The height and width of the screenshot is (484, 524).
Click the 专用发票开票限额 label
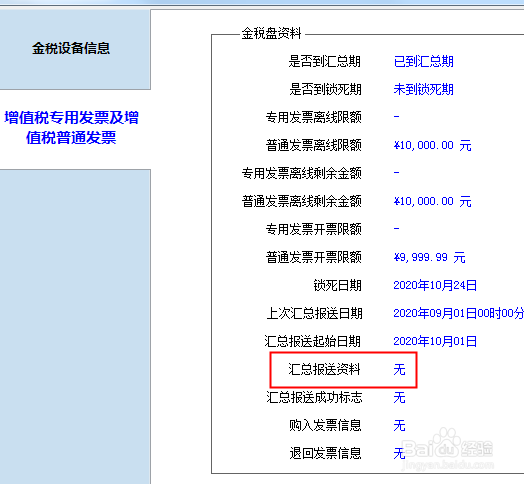(313, 229)
